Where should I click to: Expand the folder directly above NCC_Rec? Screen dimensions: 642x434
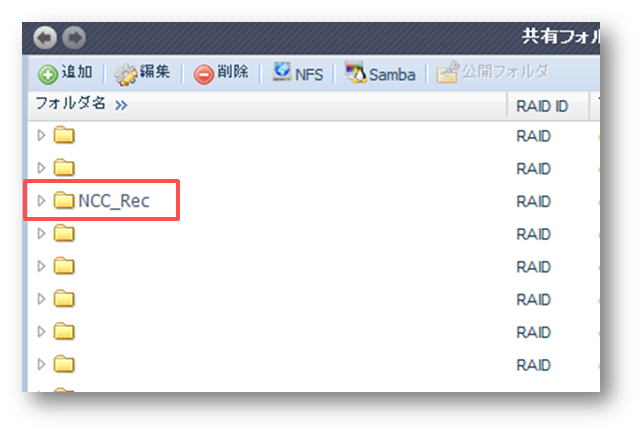[41, 168]
